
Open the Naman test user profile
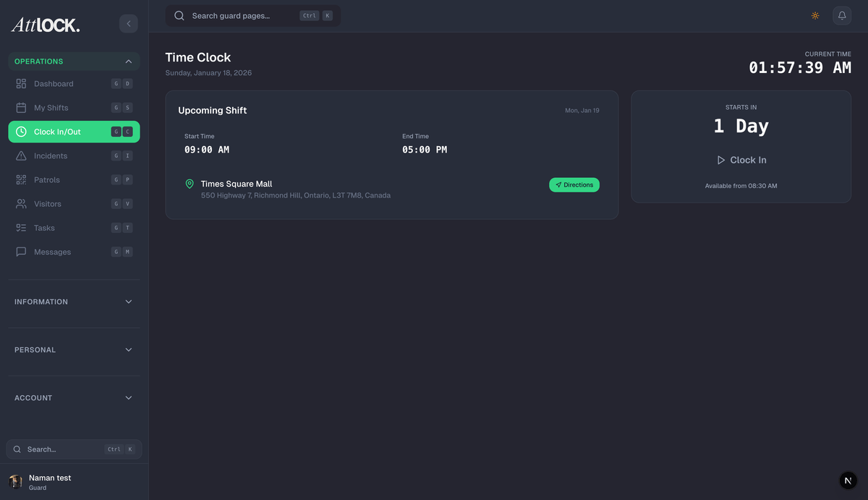(x=49, y=482)
